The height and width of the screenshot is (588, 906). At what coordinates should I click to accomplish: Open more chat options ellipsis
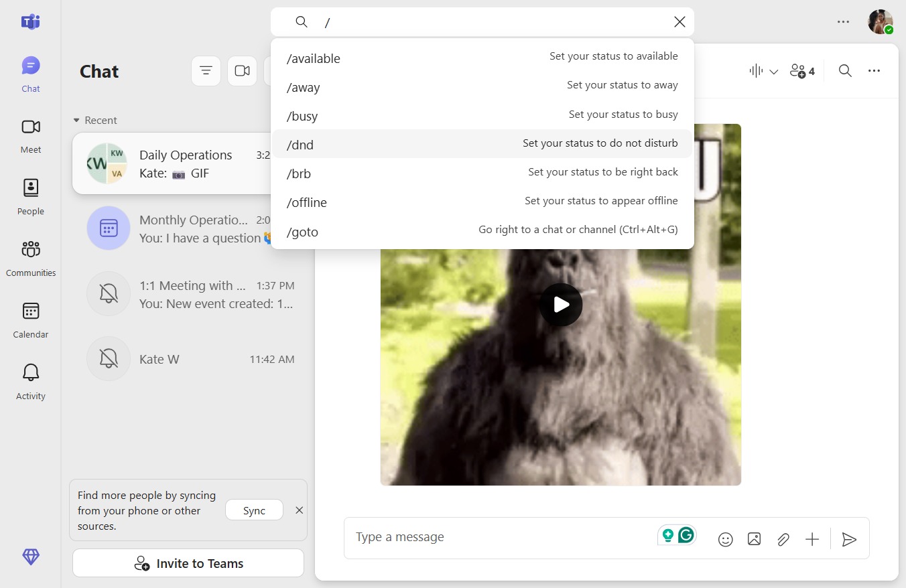click(x=874, y=71)
